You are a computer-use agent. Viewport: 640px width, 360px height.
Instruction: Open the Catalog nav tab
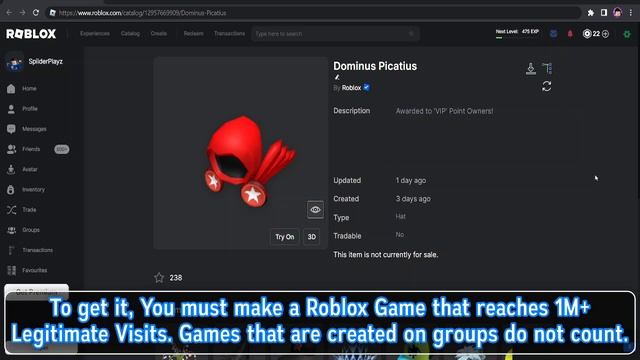pos(130,34)
